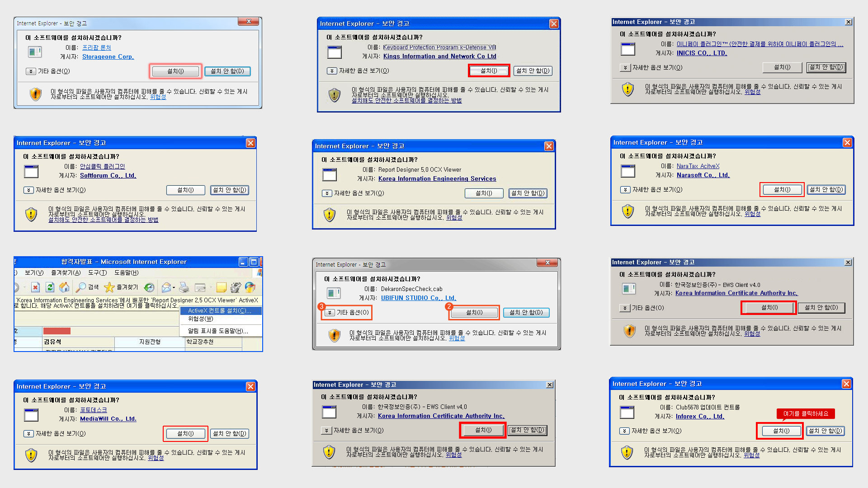Click 설치 안 함 in INICIS CO. dialog
Screen dimensions: 868x488
coord(826,67)
